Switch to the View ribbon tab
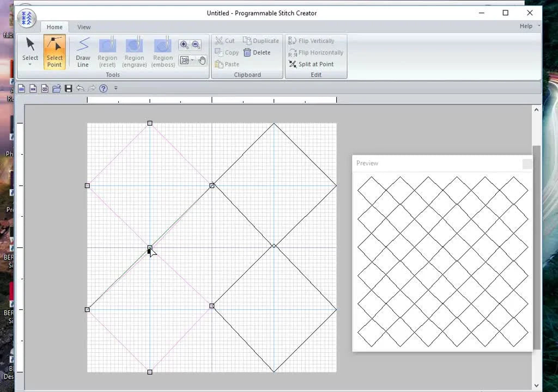 tap(84, 27)
